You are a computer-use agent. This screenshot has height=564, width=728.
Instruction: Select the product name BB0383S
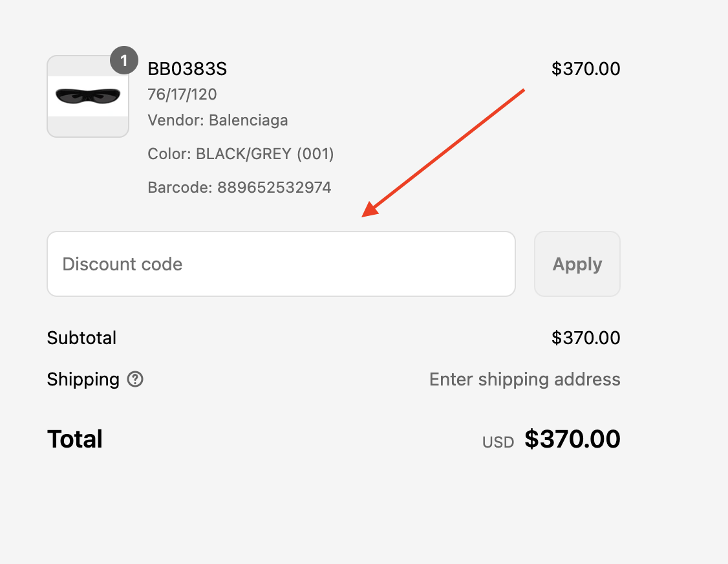(x=187, y=69)
